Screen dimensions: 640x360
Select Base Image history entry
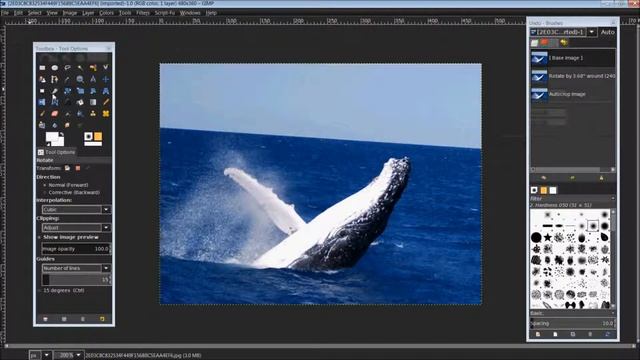point(573,58)
